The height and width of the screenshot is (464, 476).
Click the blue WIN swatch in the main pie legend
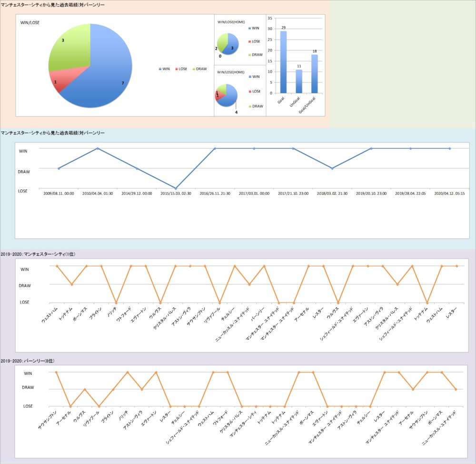[x=160, y=69]
